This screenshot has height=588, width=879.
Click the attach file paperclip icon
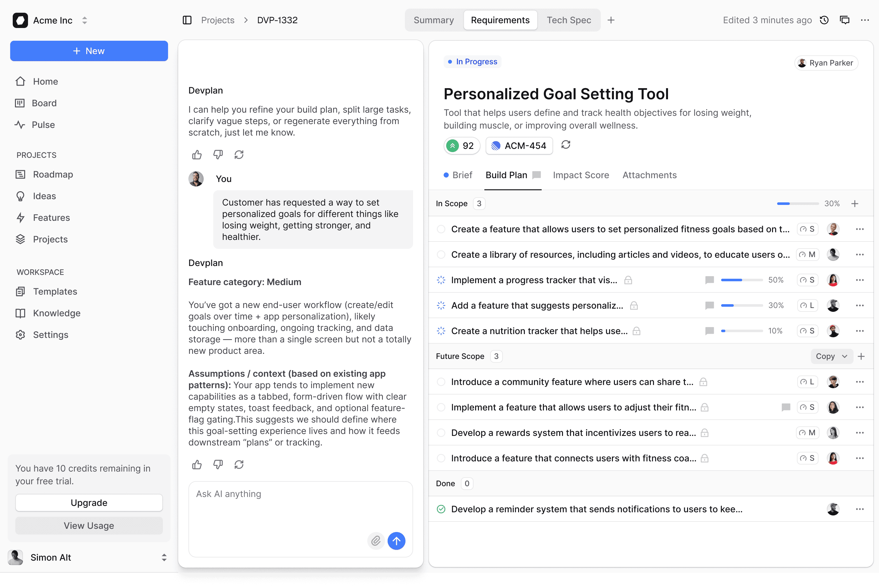click(376, 541)
